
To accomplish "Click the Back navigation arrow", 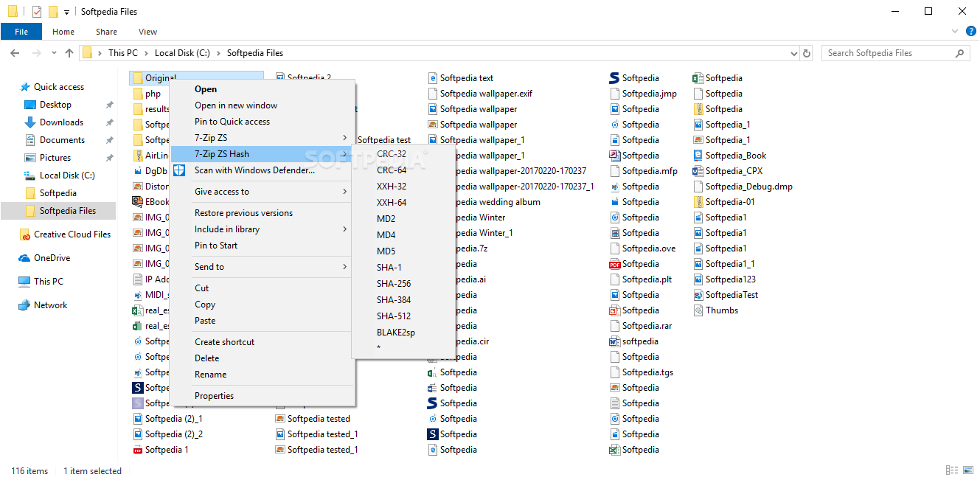I will [15, 53].
